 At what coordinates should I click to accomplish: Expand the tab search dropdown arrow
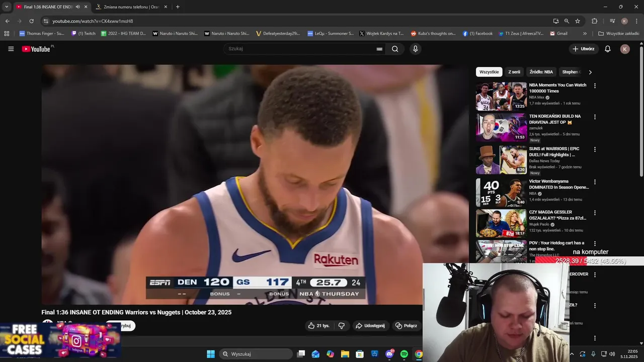7,7
